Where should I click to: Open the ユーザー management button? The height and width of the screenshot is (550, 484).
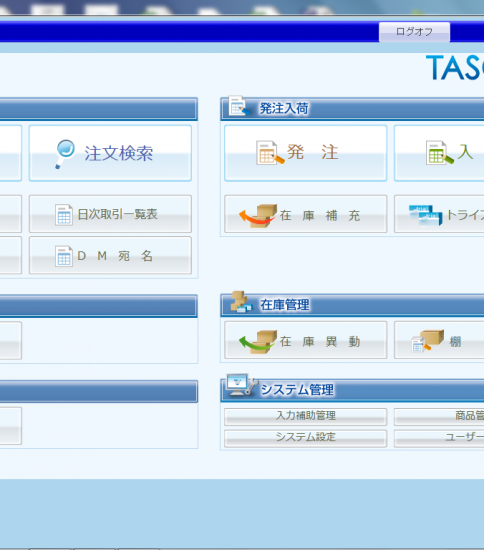[x=439, y=438]
